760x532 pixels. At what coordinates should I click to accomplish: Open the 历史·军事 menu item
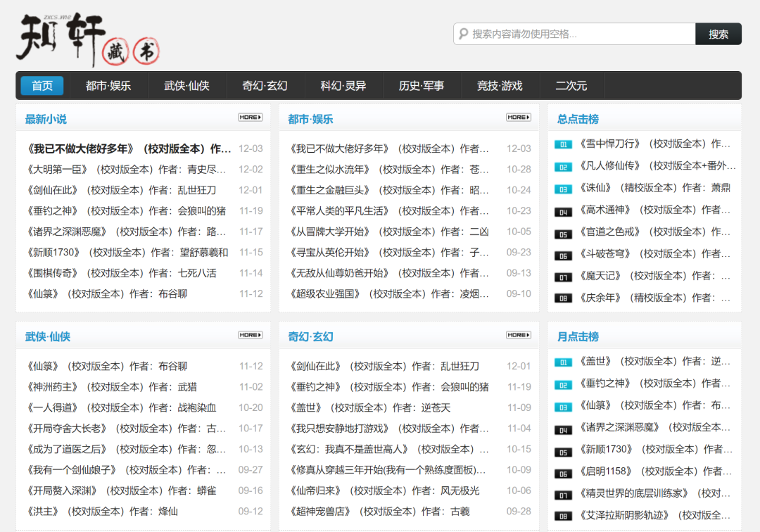coord(422,86)
